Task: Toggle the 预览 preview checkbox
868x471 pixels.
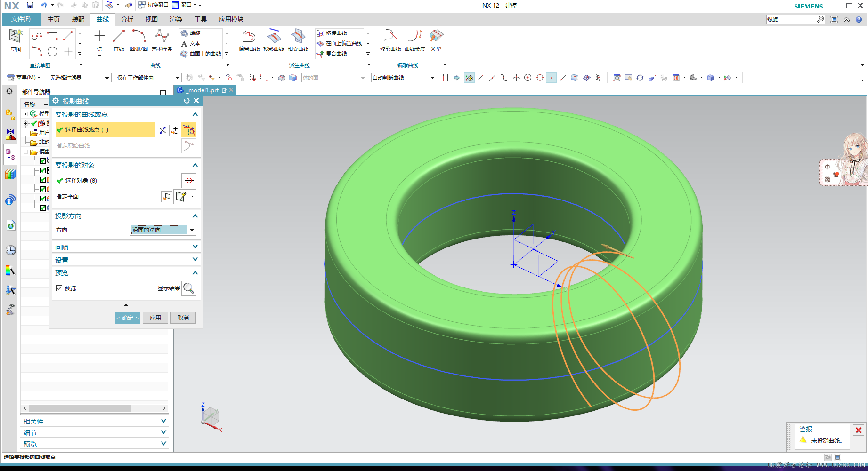Action: tap(59, 288)
